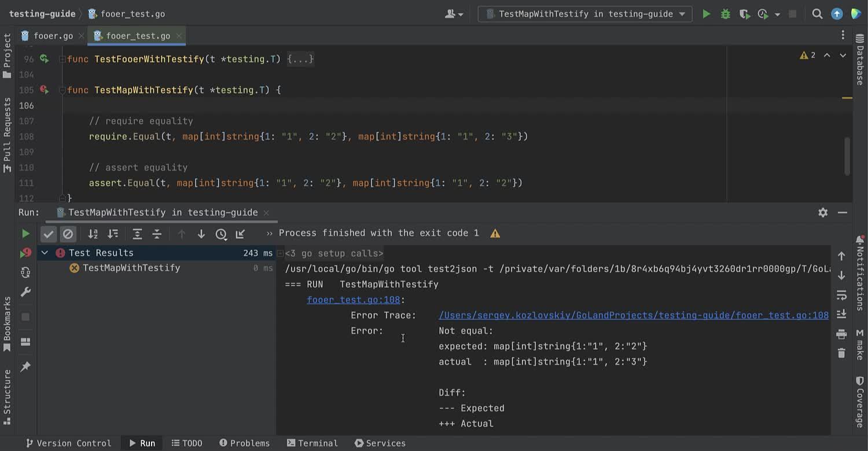Clear all output with trash icon
Image resolution: width=868 pixels, height=451 pixels.
(841, 353)
